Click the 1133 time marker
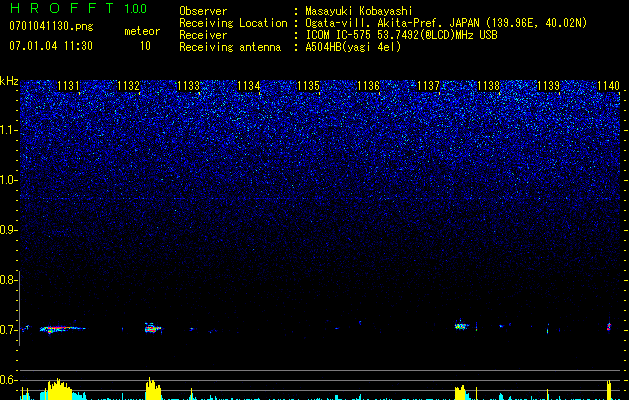The image size is (629, 400). tap(189, 86)
